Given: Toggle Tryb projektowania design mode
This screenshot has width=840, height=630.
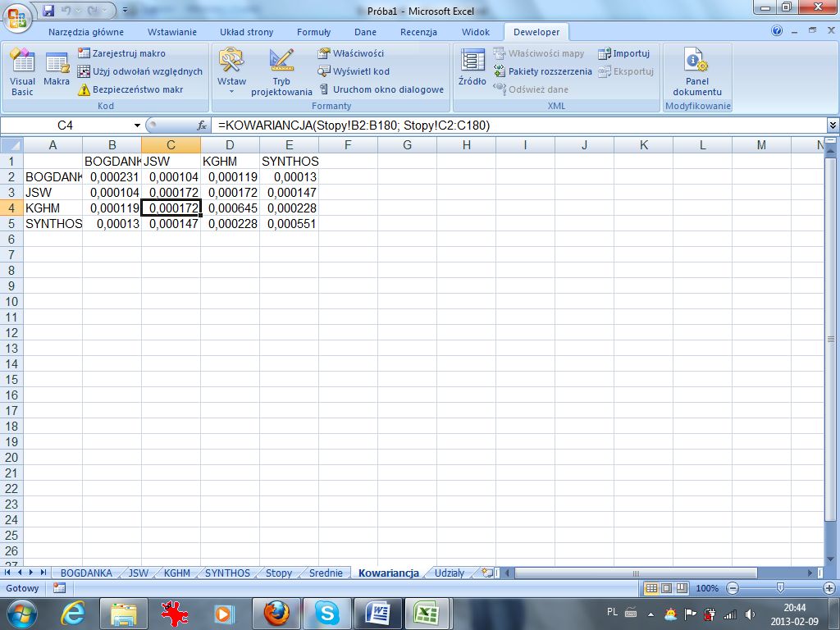Looking at the screenshot, I should pyautogui.click(x=281, y=72).
